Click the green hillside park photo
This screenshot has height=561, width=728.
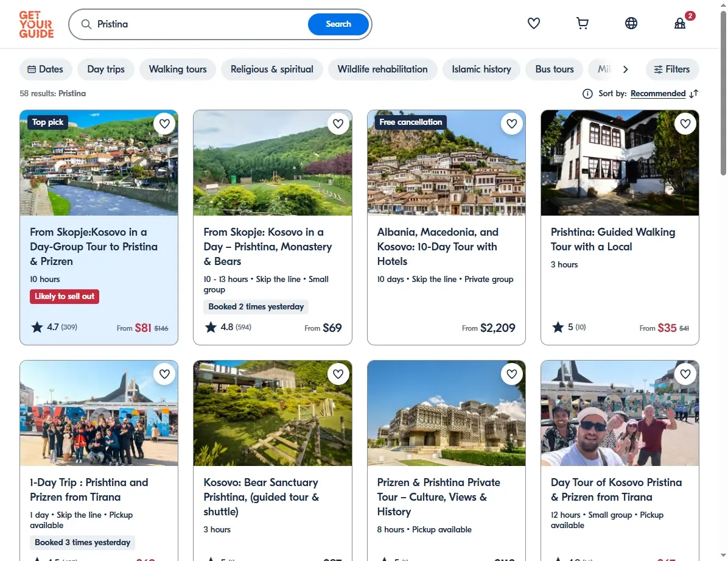click(273, 163)
